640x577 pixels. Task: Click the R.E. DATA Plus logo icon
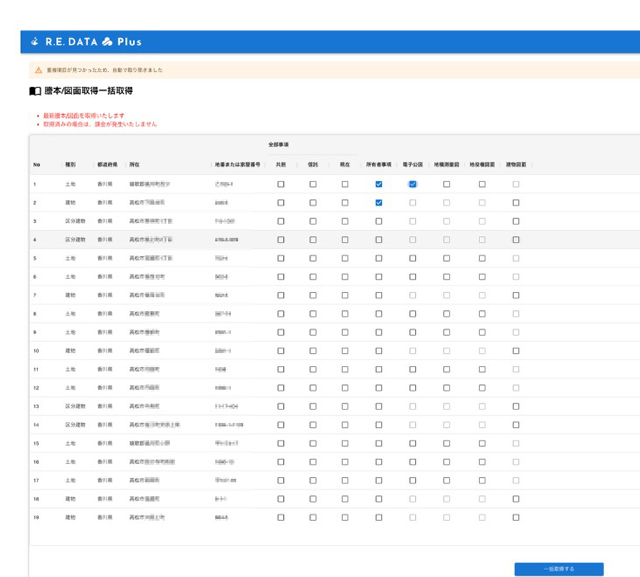point(35,41)
